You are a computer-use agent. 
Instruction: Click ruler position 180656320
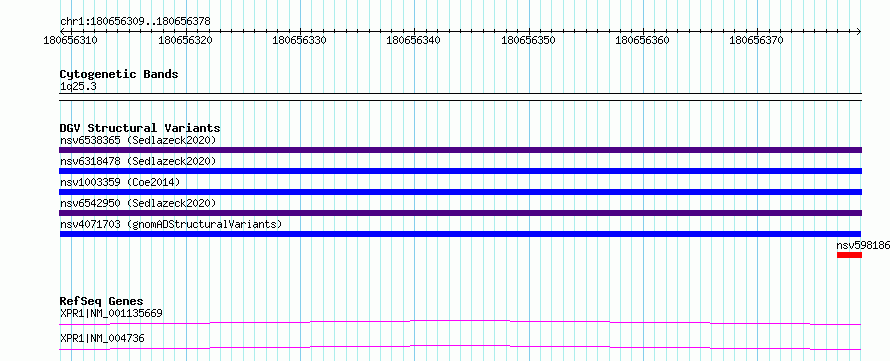click(x=185, y=40)
